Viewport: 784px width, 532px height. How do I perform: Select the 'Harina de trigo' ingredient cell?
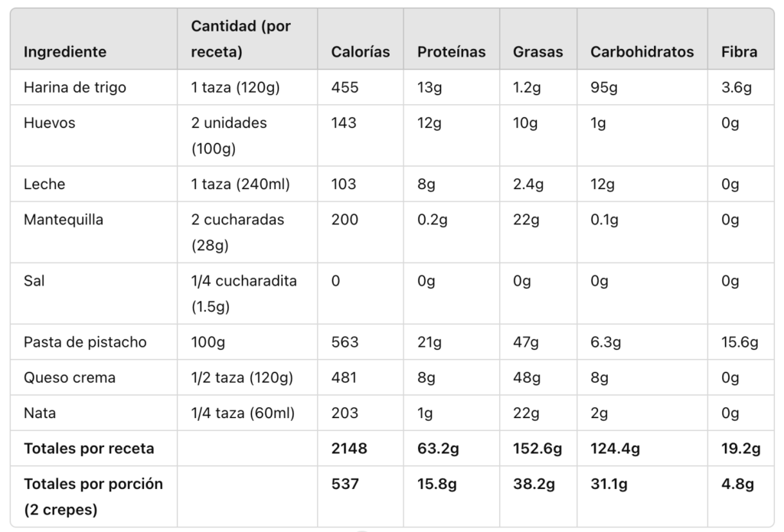click(x=75, y=87)
